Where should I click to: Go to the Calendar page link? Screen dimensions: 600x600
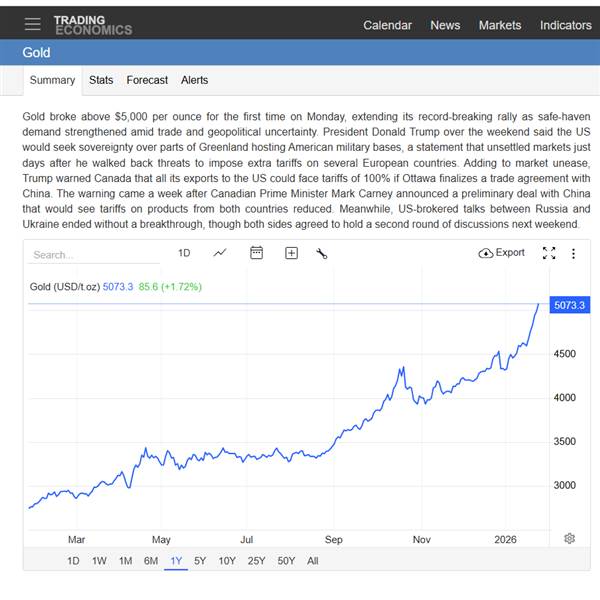pos(387,25)
